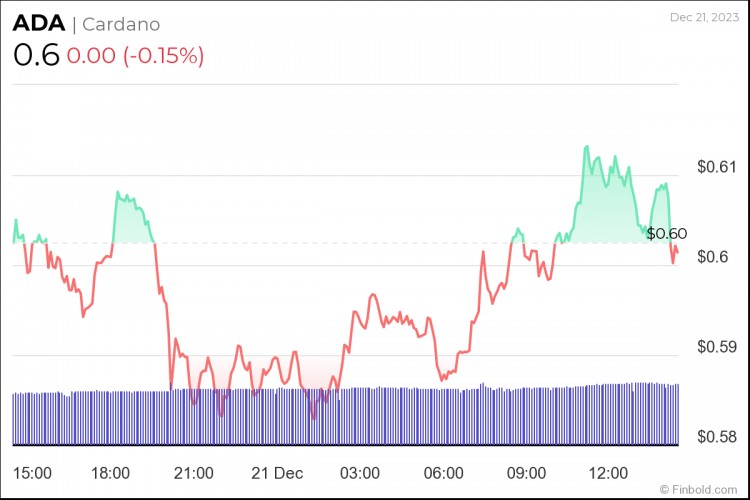Select the 06:00 time axis label
Viewport: 750px width, 500px height.
pos(443,472)
